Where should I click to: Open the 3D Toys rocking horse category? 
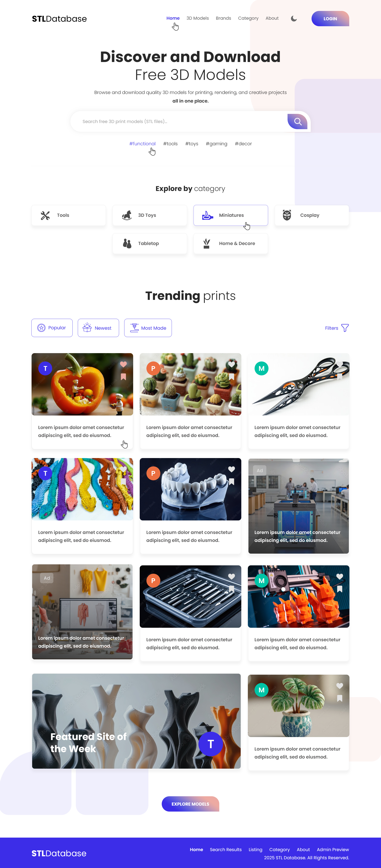[150, 215]
